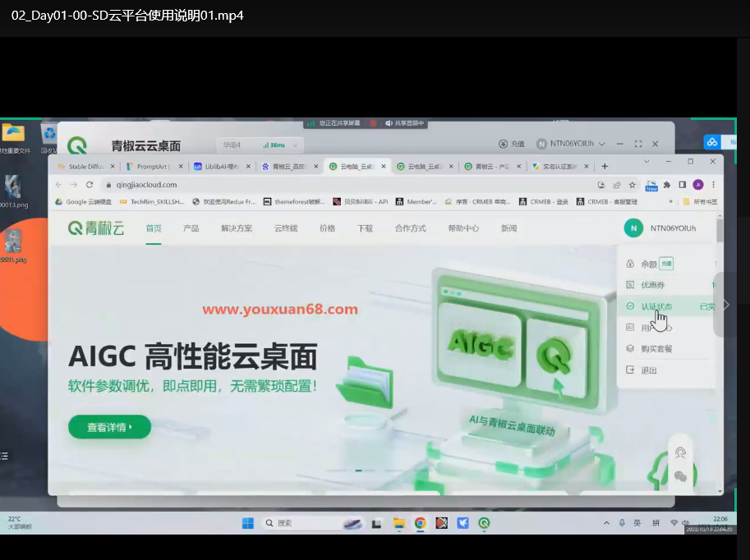Click the share page icon in address bar
Image resolution: width=750 pixels, height=560 pixels.
(617, 185)
